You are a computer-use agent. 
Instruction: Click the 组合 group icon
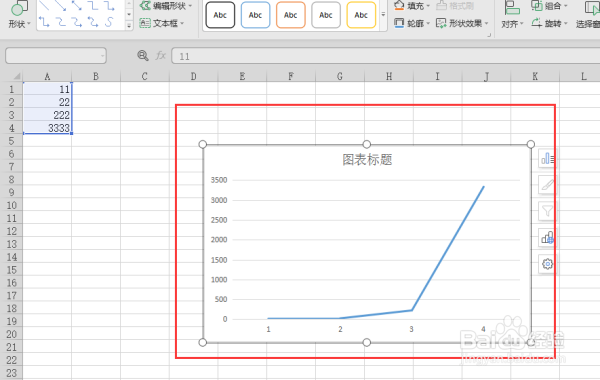[537, 5]
